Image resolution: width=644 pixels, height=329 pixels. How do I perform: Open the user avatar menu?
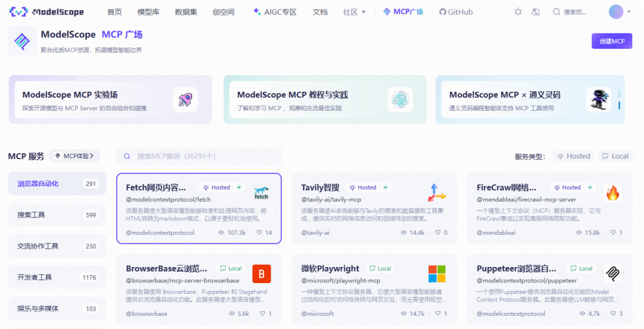tap(616, 12)
